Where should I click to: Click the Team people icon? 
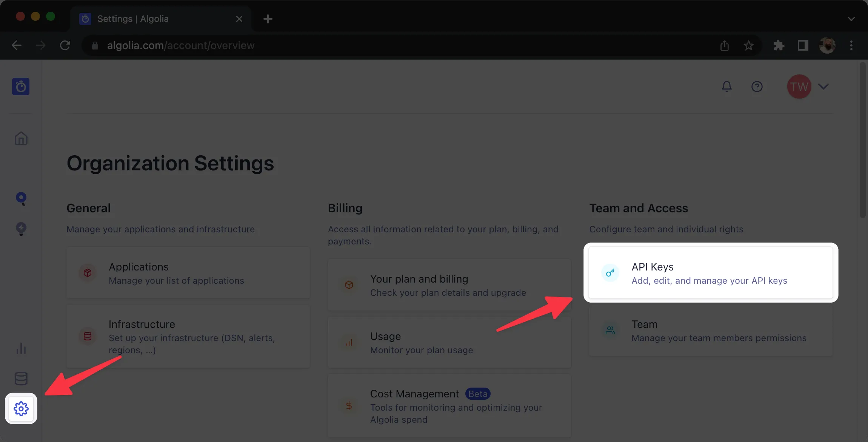pyautogui.click(x=610, y=330)
